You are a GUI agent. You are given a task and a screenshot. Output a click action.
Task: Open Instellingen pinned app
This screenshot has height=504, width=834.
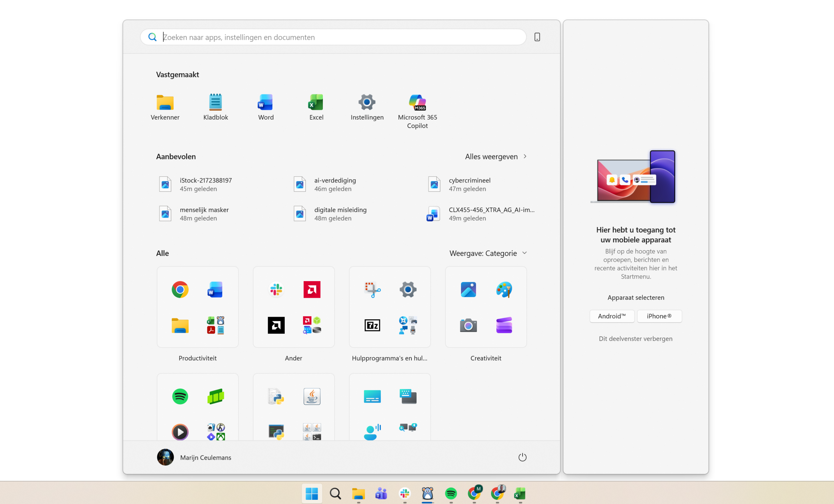click(x=367, y=107)
